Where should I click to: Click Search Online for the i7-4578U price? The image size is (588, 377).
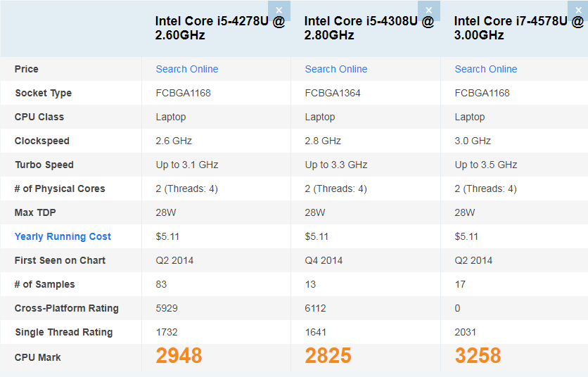(x=486, y=69)
